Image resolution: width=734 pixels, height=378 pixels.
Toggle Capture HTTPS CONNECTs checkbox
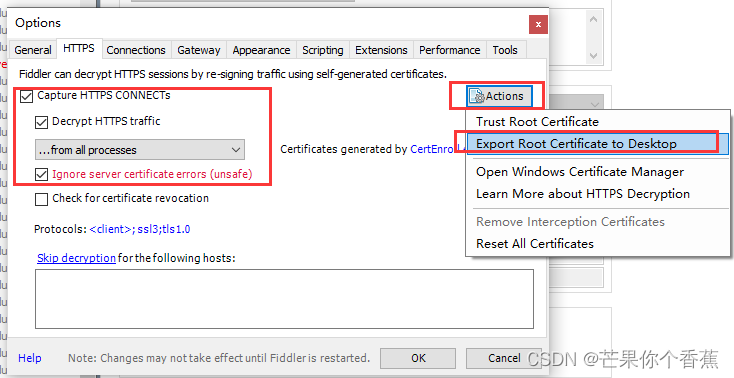click(27, 96)
